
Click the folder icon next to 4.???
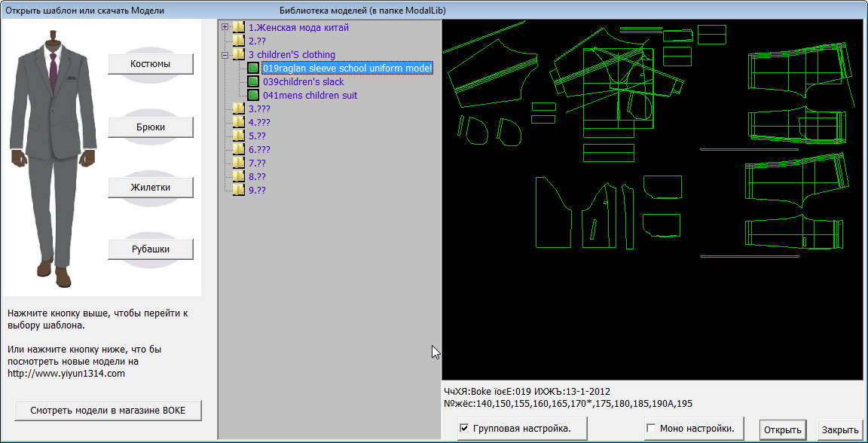point(239,122)
